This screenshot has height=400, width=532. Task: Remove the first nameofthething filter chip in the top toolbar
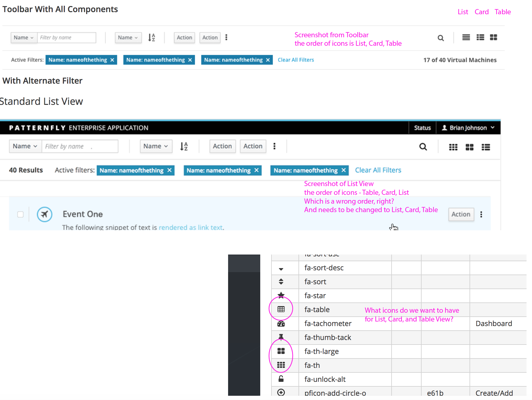[x=112, y=60]
